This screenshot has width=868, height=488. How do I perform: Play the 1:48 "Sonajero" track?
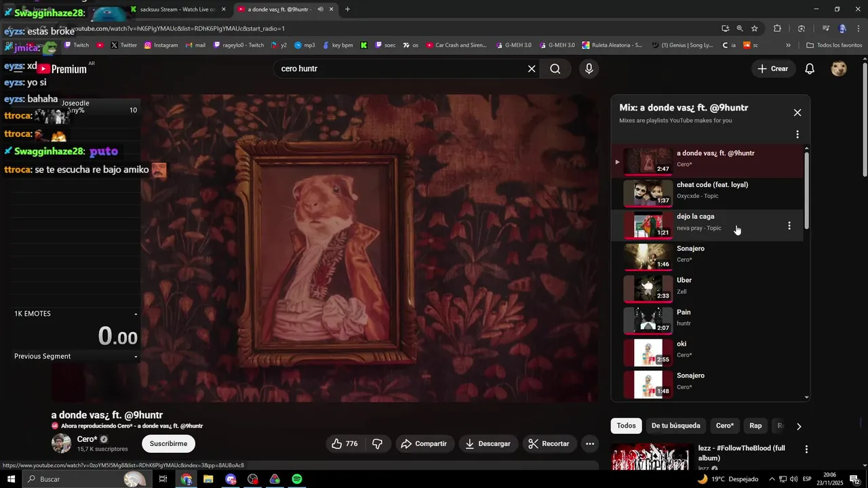point(707,385)
